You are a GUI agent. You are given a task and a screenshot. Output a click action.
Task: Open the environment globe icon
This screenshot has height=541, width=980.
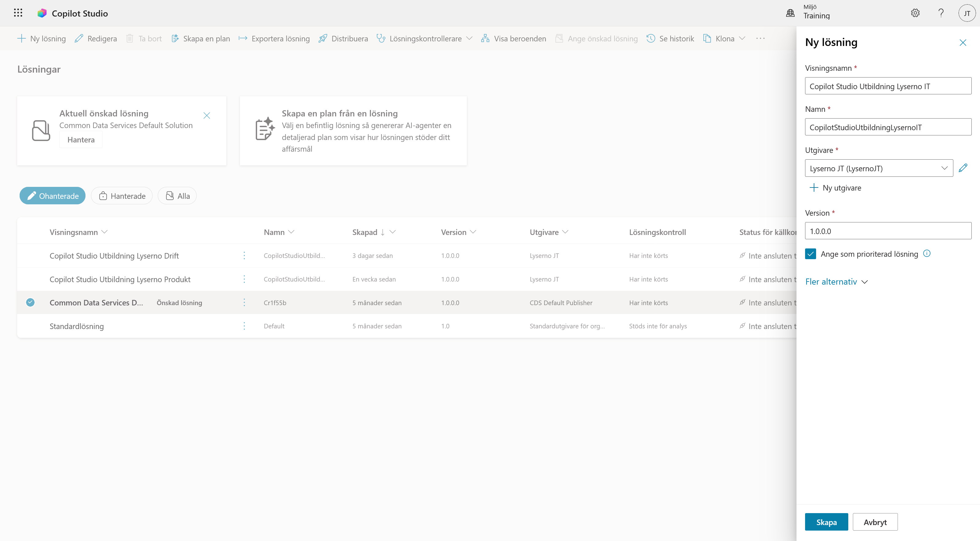pyautogui.click(x=790, y=13)
